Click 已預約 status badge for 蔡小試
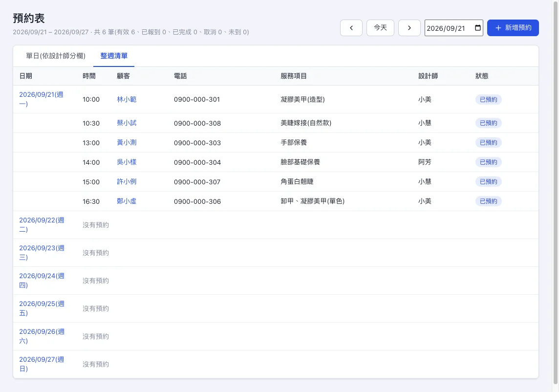 (x=489, y=123)
